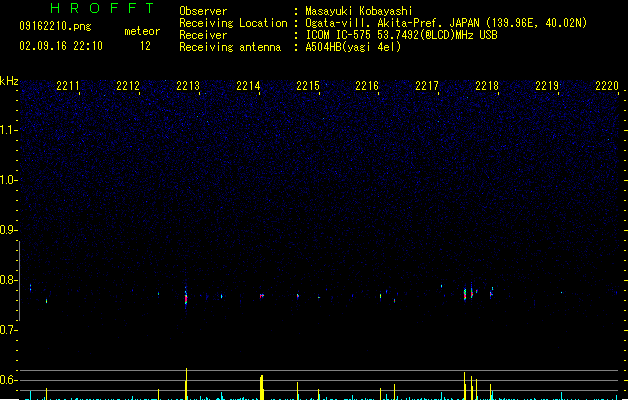Click the 2220 time marker
The image size is (629, 400).
607,86
